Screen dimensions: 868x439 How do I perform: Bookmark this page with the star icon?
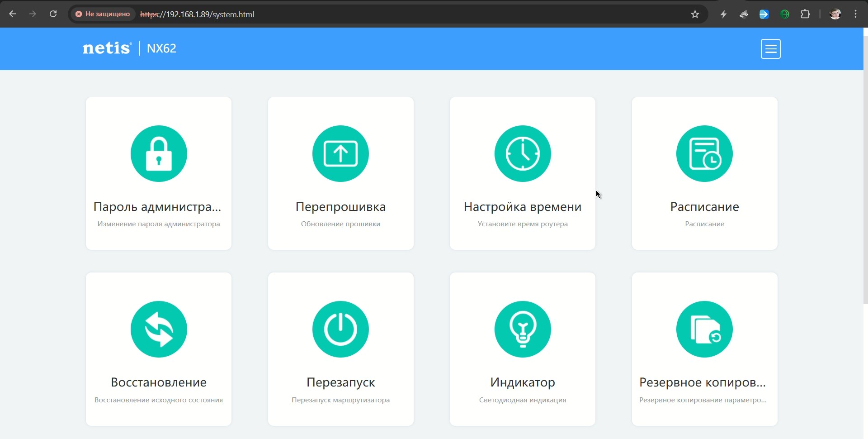click(x=695, y=14)
